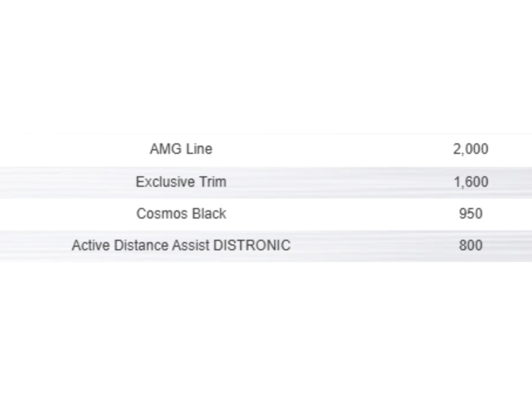Click the word 'Active' in the last row

[x=90, y=245]
